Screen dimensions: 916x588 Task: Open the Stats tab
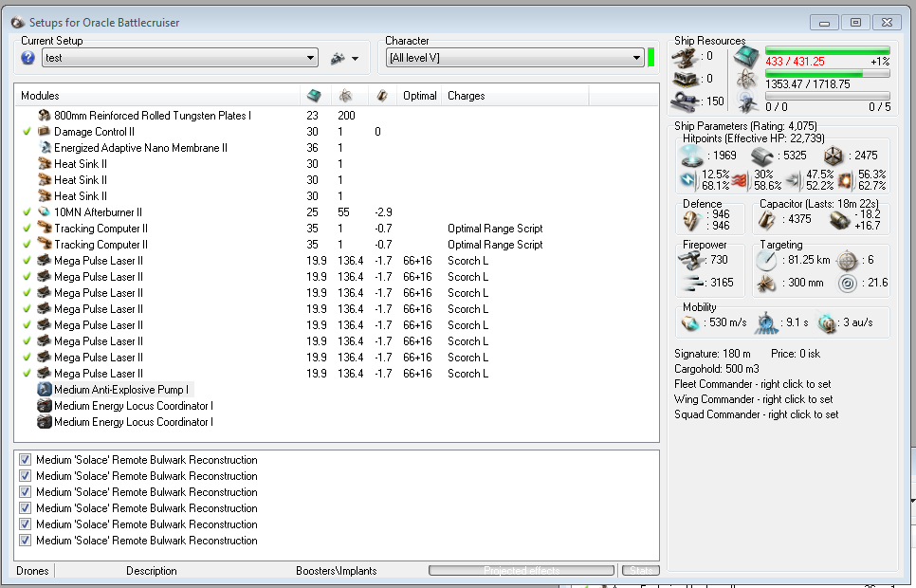(641, 571)
